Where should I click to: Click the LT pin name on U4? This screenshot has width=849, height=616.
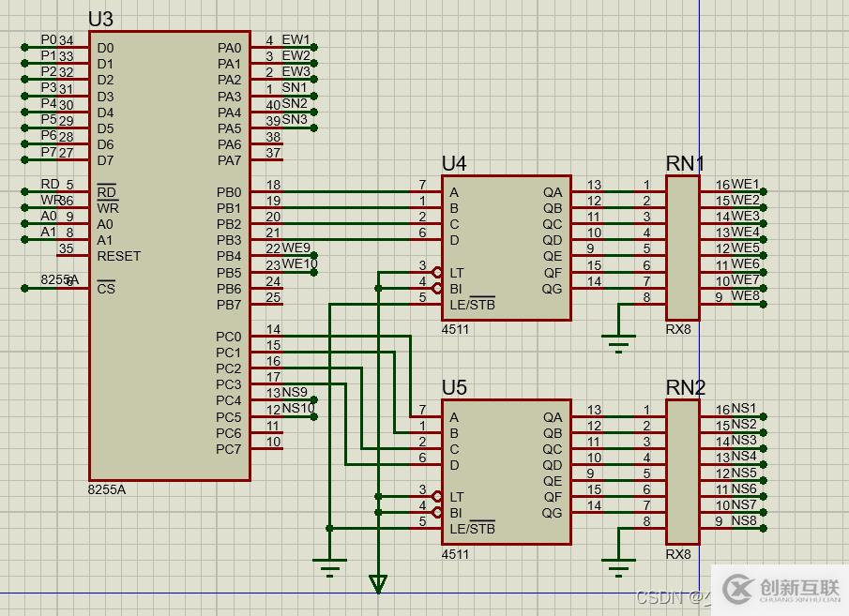457,272
